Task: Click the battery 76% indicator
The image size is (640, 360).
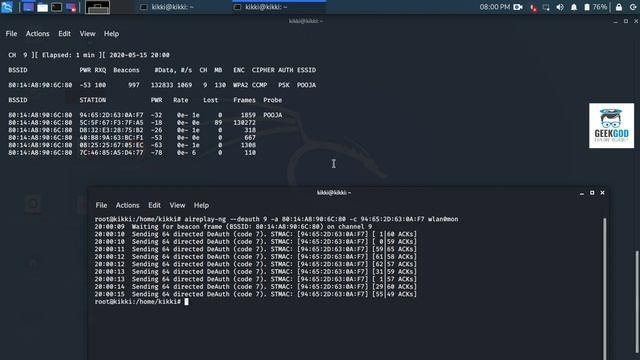Action: (595, 7)
